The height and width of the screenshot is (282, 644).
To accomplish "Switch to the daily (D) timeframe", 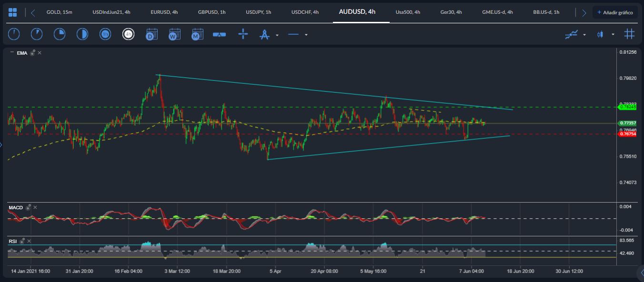I will click(151, 34).
